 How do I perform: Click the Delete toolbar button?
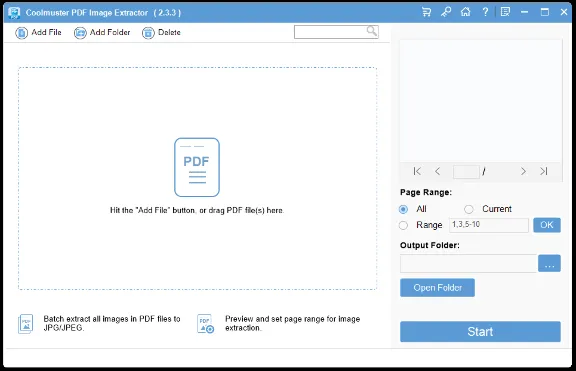161,32
